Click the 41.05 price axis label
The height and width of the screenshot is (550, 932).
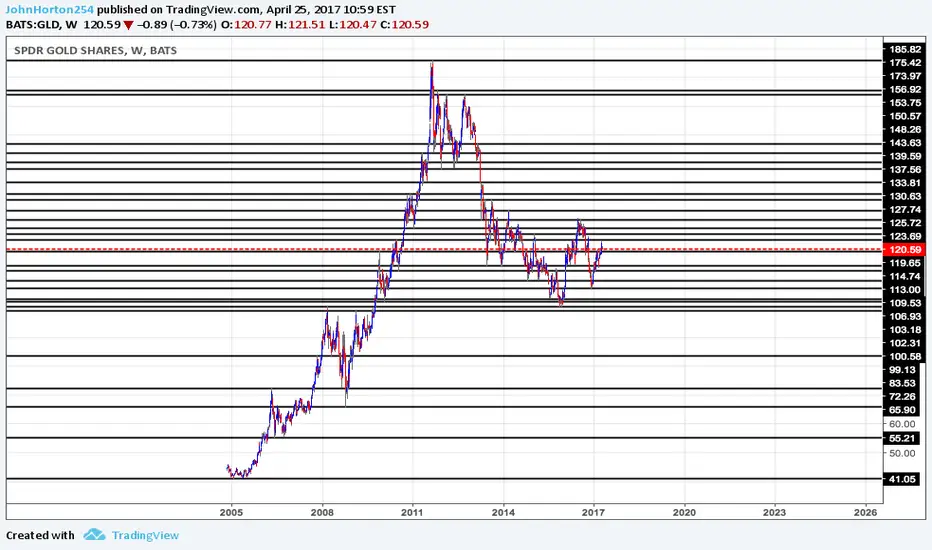pos(903,479)
